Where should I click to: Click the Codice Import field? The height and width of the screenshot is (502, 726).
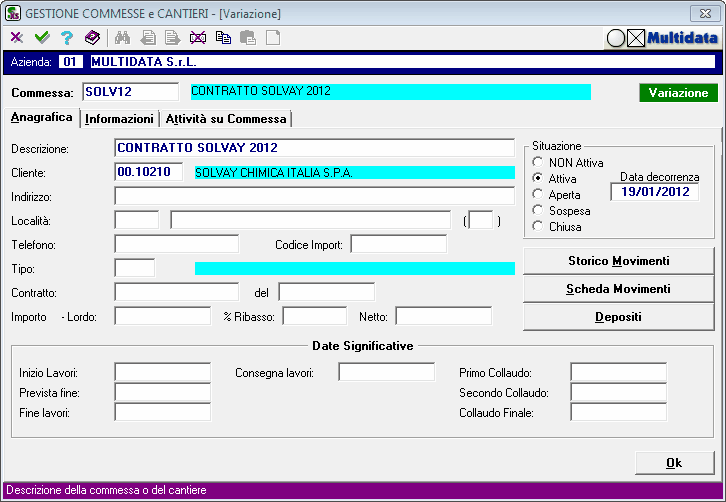399,244
